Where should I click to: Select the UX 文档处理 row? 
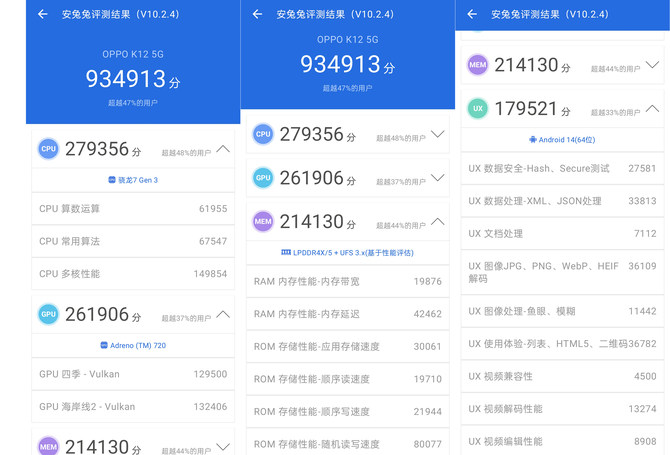pos(562,233)
